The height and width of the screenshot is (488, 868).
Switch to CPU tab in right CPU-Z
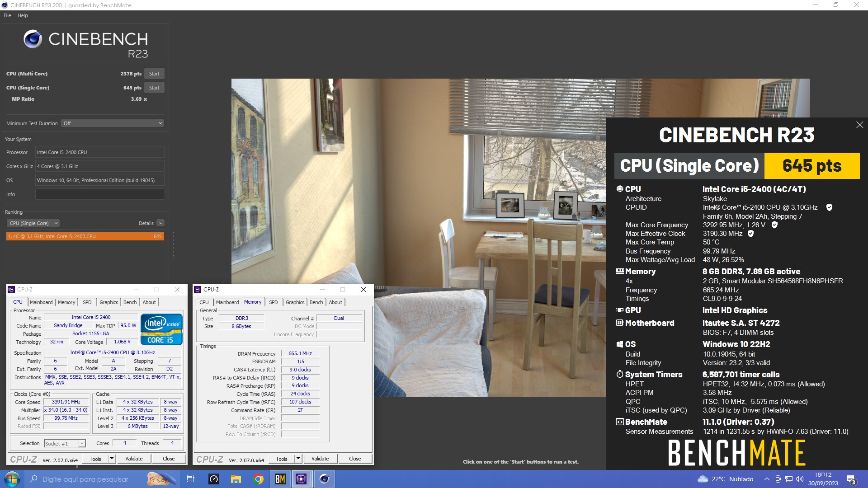pos(204,302)
